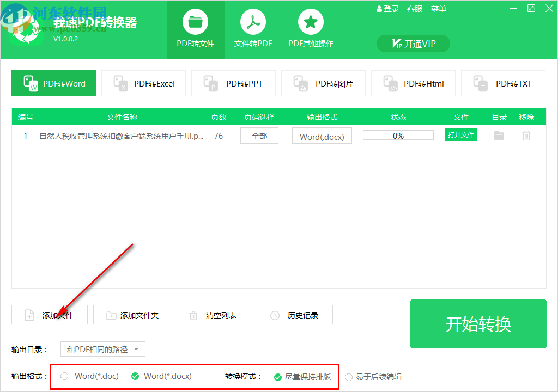Image resolution: width=558 pixels, height=392 pixels.
Task: Open the Word(.docx) output format dropdown
Action: pos(322,136)
